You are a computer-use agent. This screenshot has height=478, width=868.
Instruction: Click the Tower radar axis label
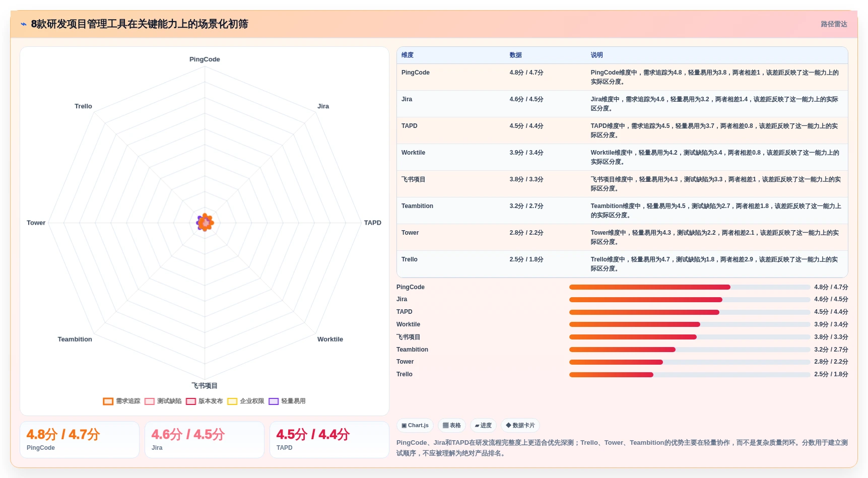(36, 223)
